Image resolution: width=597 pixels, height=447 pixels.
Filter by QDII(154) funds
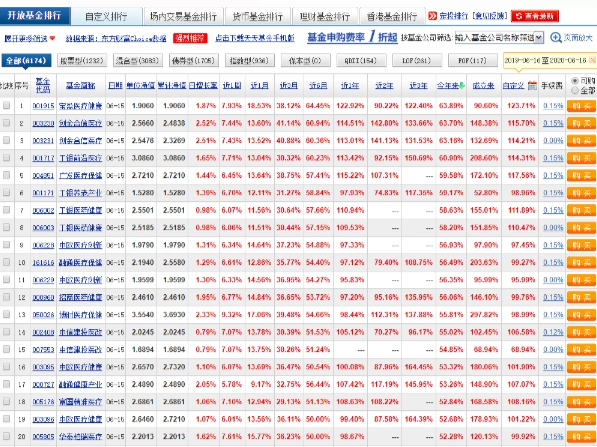[360, 60]
